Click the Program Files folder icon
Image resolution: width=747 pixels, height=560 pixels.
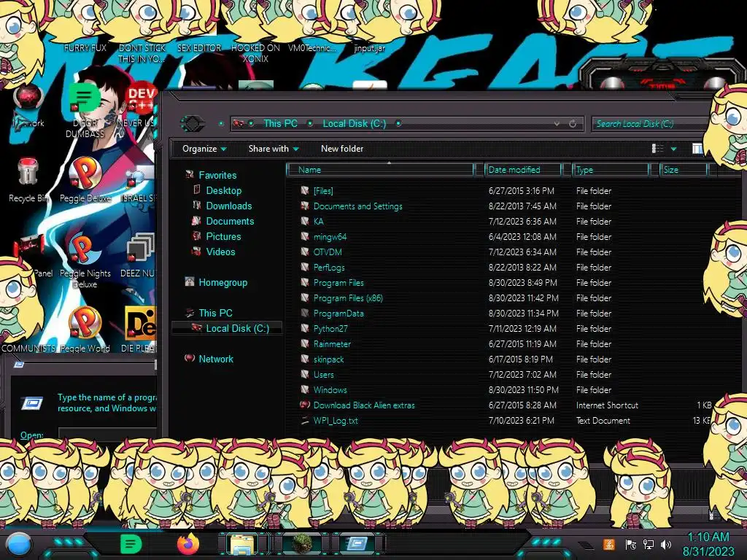(x=305, y=282)
